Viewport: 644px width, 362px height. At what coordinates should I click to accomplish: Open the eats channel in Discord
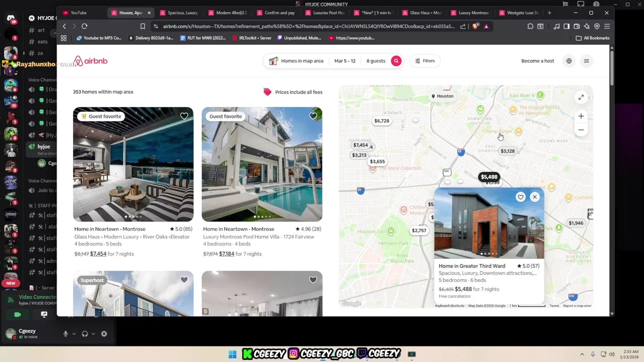point(42,42)
